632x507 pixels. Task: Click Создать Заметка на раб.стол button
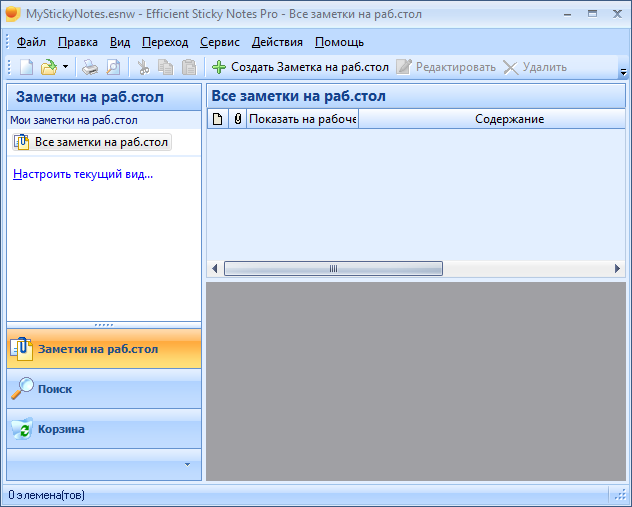pyautogui.click(x=299, y=67)
